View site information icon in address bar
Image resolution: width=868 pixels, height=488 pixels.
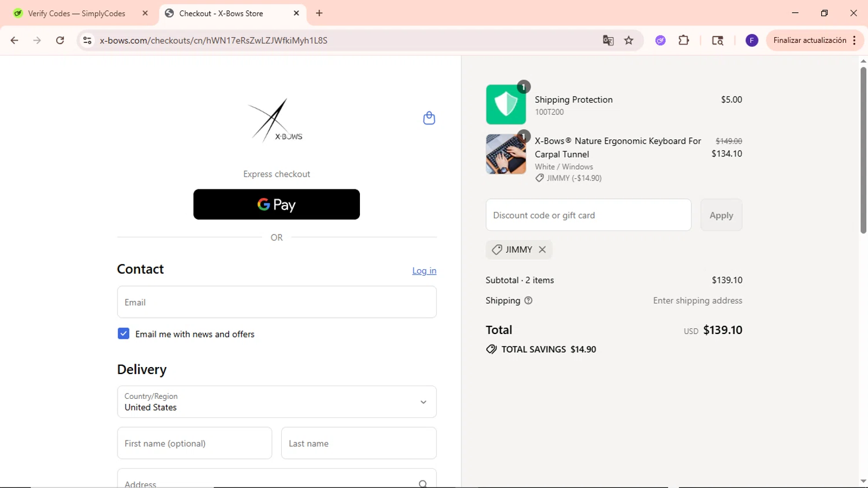pos(87,41)
